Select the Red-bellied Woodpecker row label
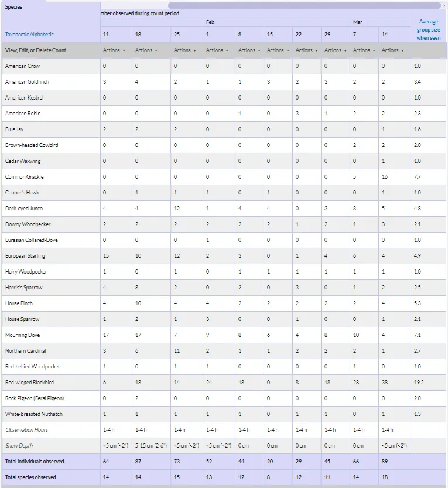This screenshot has height=488, width=448. [x=33, y=367]
